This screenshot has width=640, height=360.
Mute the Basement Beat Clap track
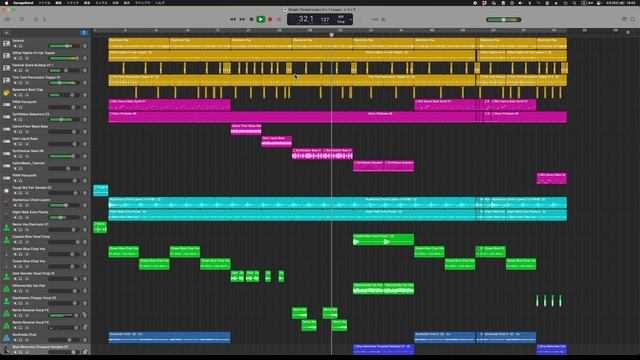tap(15, 95)
